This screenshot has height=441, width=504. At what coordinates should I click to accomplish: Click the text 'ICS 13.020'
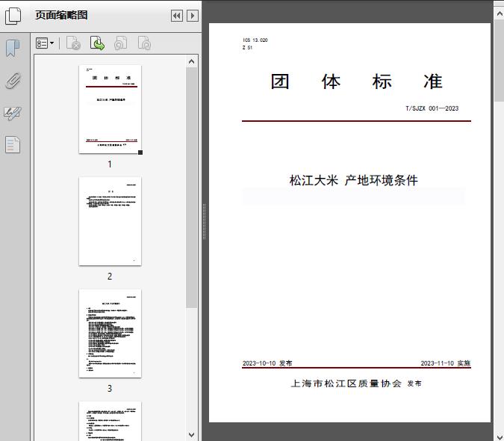255,40
